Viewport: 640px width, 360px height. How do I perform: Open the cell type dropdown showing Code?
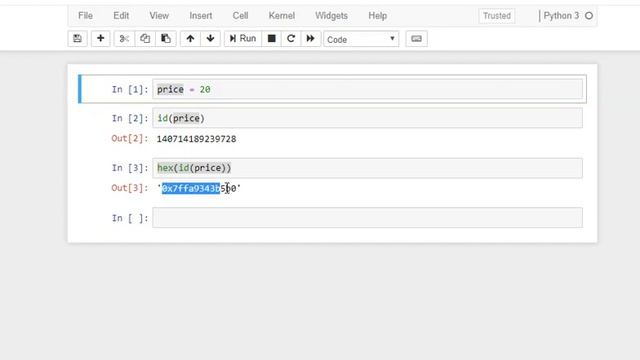(361, 39)
